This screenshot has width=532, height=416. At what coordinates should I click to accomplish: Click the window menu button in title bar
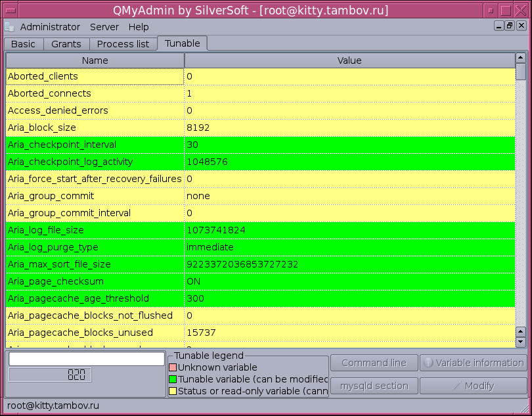click(x=10, y=11)
